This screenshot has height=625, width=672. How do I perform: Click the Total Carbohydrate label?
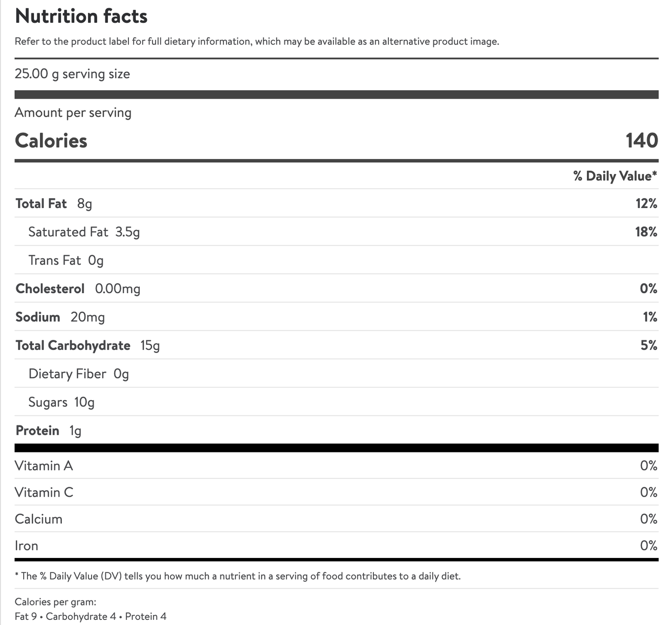pos(73,346)
